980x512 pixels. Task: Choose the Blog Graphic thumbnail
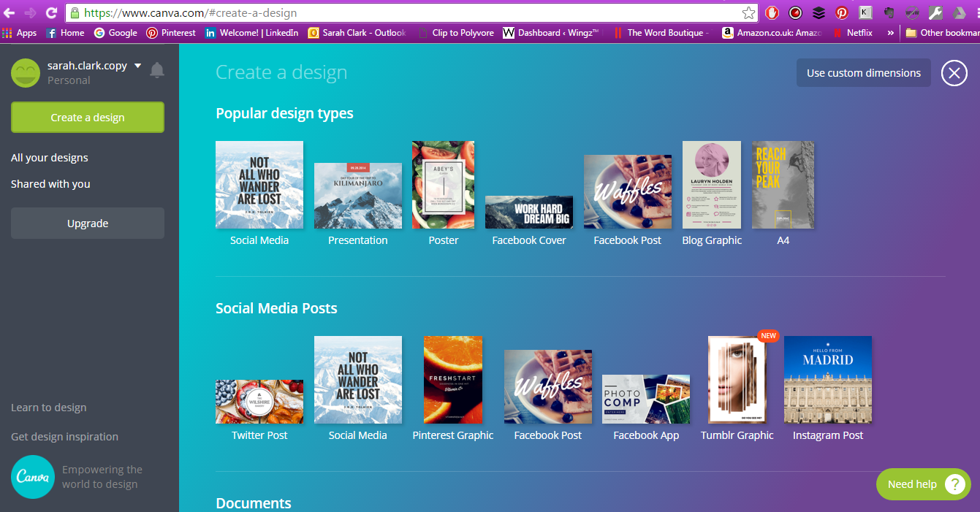point(712,185)
